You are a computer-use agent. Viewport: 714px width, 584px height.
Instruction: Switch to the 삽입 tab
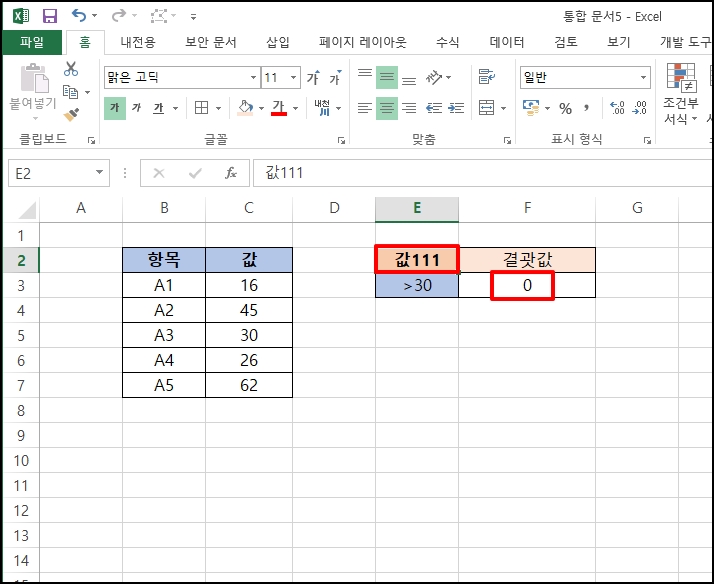278,42
